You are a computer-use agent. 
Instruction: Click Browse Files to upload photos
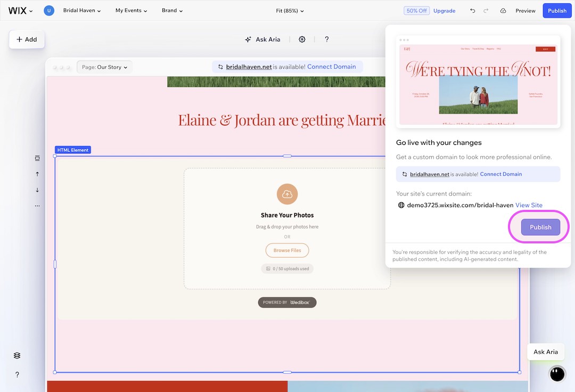click(287, 250)
